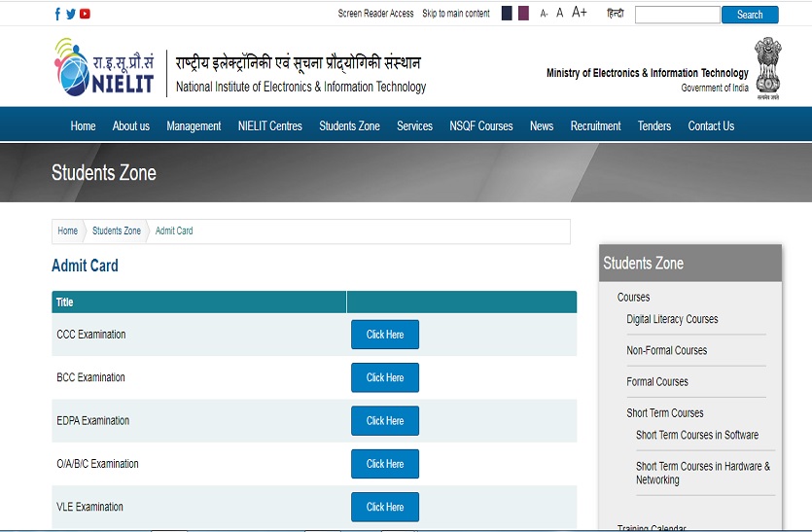Open Short Term Courses in Hardware & Networking
The image size is (812, 532).
703,473
